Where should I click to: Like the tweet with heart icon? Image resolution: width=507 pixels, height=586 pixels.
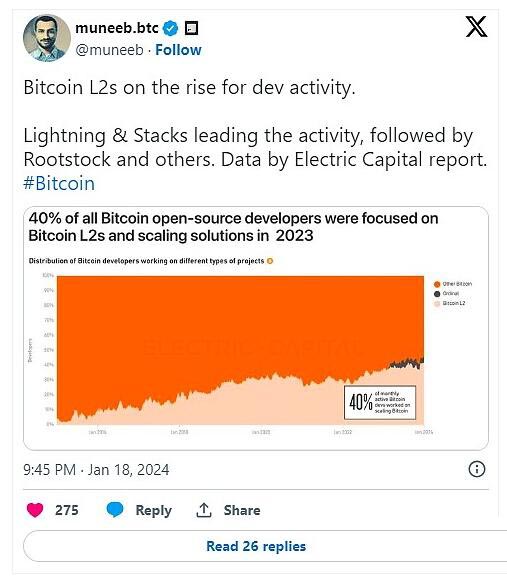(35, 510)
